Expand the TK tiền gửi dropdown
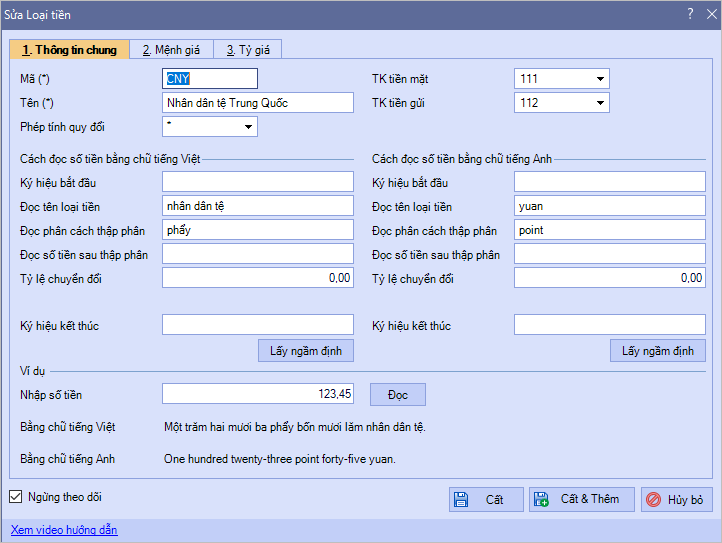Screen dimensions: 722x543 [600, 102]
